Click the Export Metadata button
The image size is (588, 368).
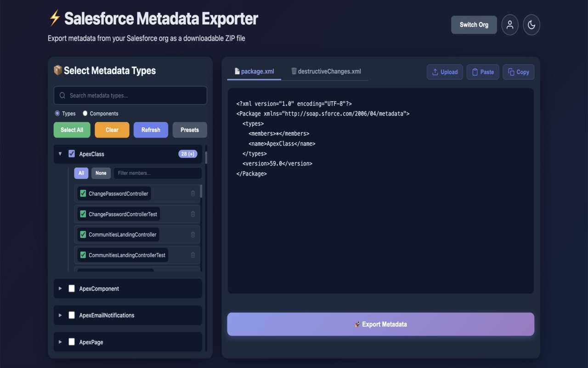tap(380, 324)
